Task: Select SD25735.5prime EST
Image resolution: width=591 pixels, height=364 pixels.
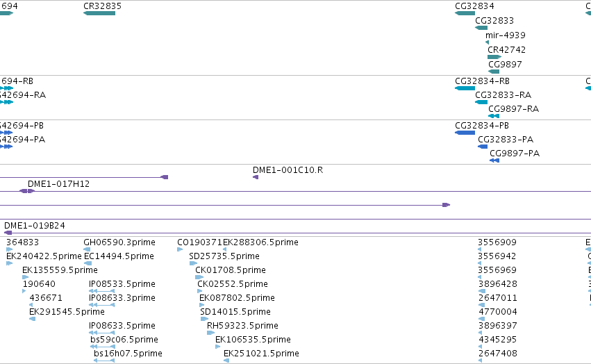Action: tap(224, 256)
